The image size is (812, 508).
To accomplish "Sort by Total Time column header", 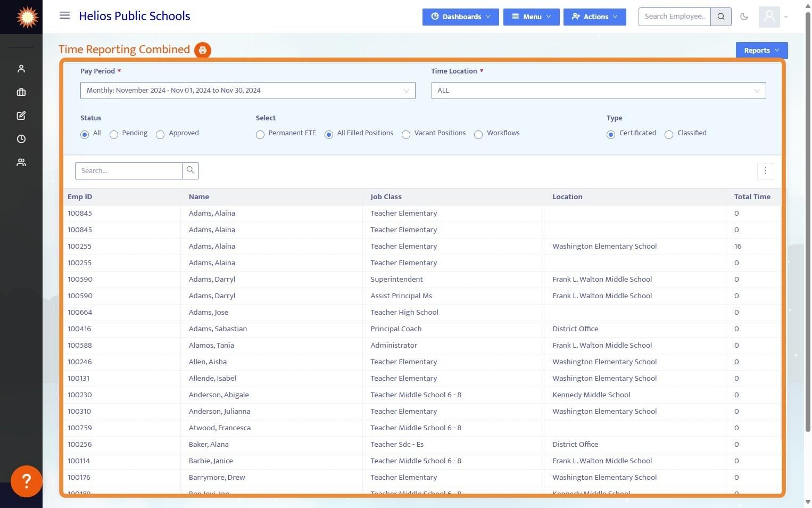I will tap(752, 197).
